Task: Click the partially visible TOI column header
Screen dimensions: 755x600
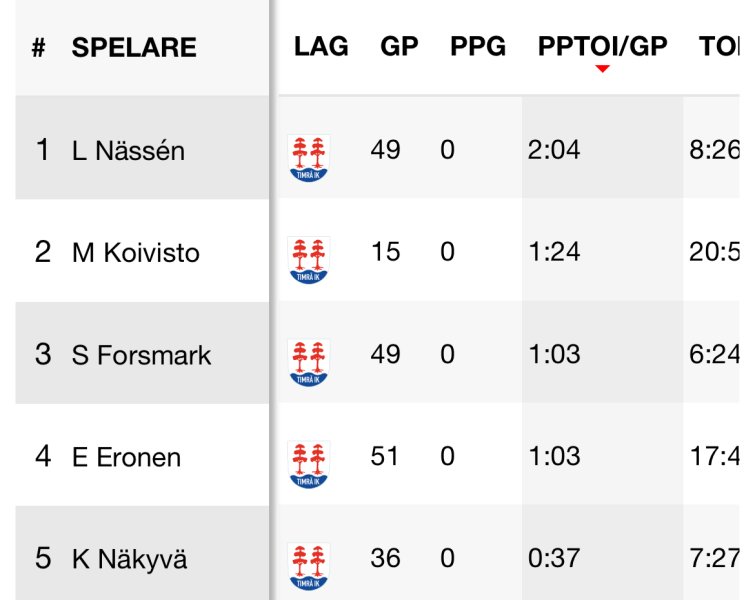Action: click(719, 47)
